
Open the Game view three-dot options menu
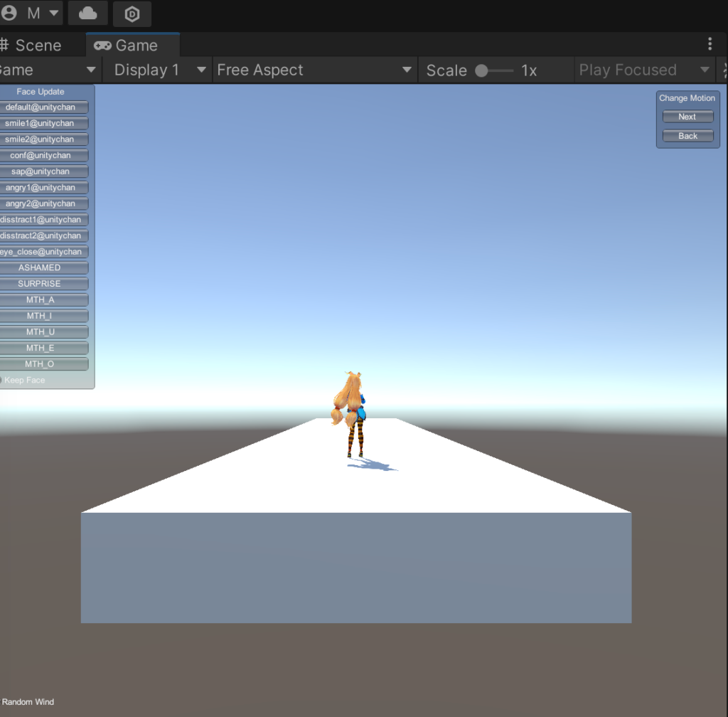[x=710, y=43]
